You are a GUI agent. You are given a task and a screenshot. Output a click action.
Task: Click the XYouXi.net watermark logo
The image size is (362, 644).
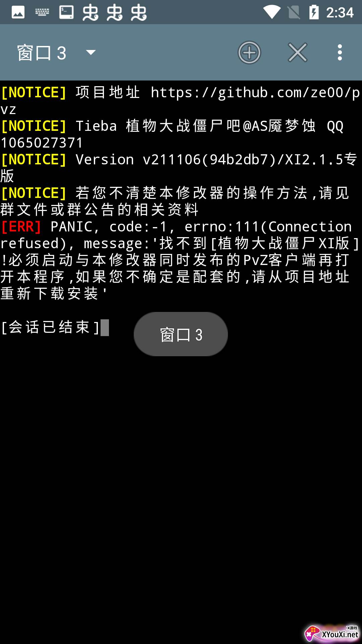[332, 633]
